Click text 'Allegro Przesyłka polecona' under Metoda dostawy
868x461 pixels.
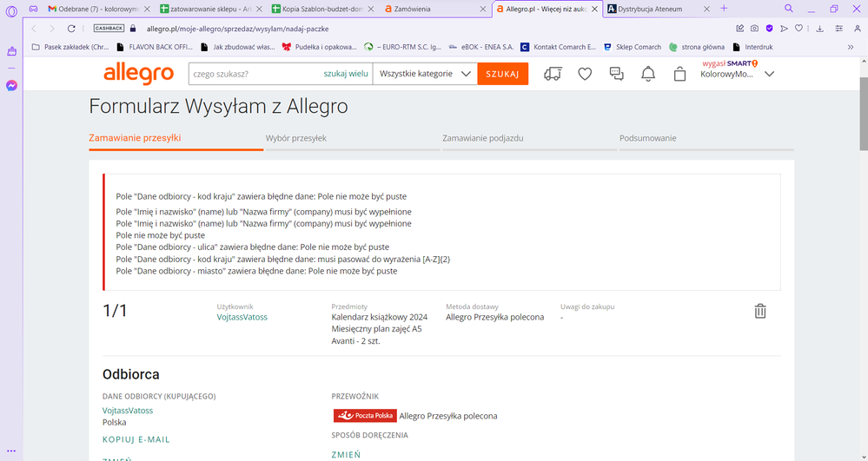click(495, 317)
